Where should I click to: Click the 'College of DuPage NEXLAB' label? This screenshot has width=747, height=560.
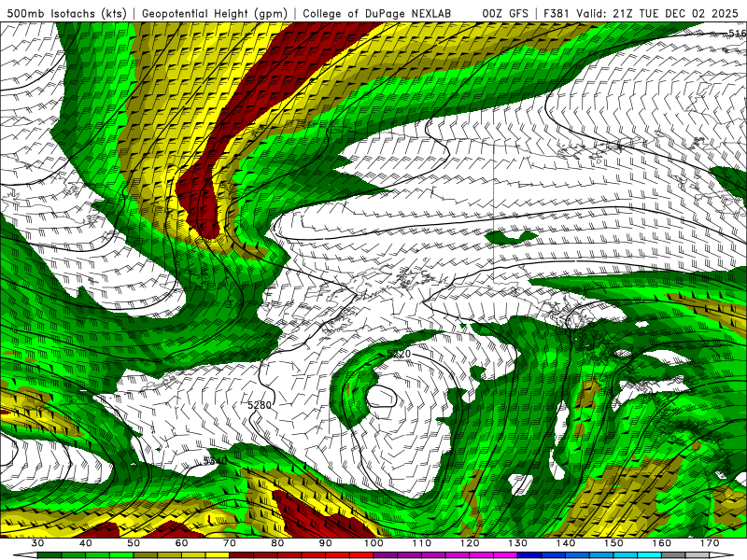(377, 14)
